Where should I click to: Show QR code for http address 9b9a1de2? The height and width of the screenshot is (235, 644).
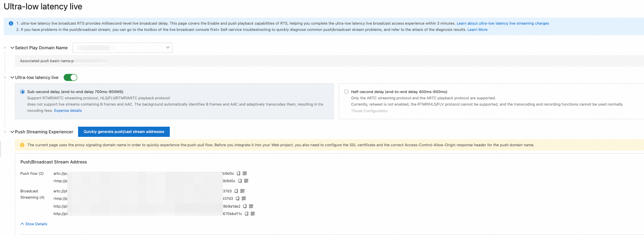coord(251,206)
